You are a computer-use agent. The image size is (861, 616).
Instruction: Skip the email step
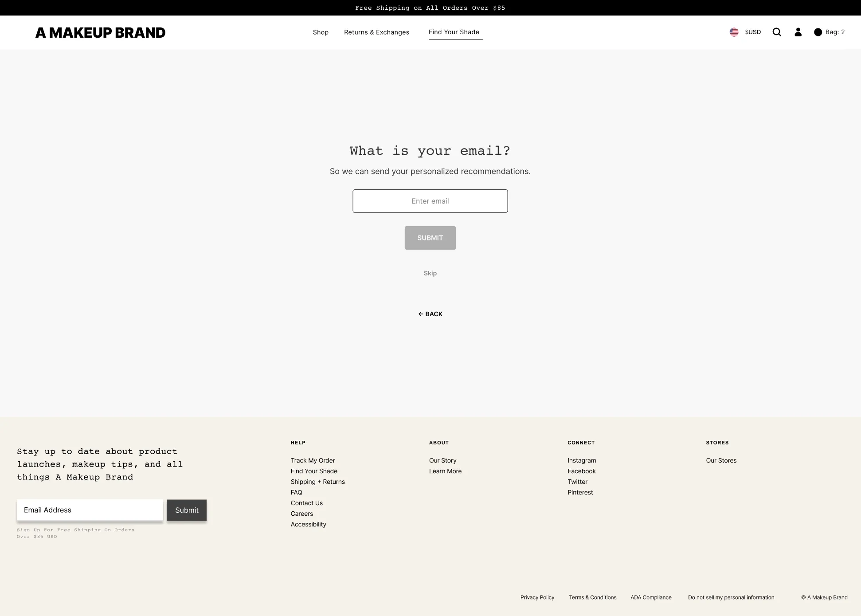(430, 273)
